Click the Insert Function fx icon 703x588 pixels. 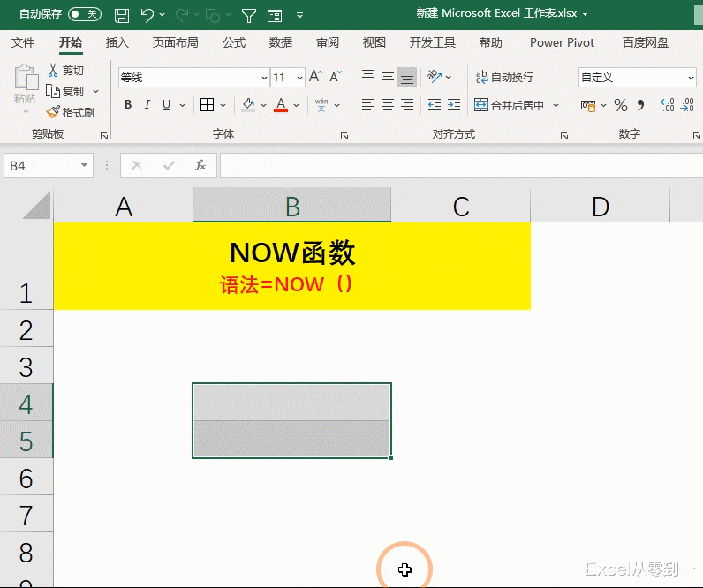(200, 165)
